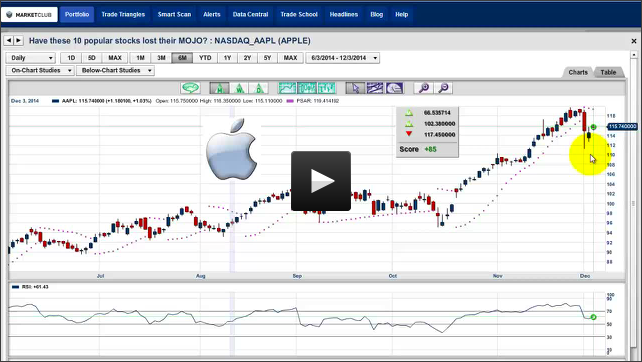
Task: Toggle the monthly Trade Triangle (M) icon
Action: point(219,88)
